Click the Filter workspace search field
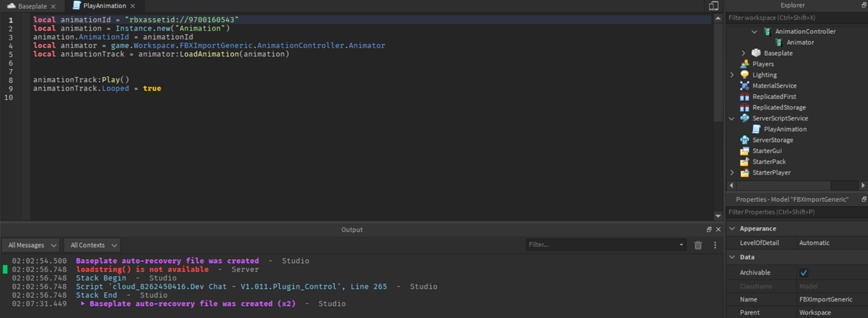Viewport: 868px width, 318px height. click(x=796, y=18)
